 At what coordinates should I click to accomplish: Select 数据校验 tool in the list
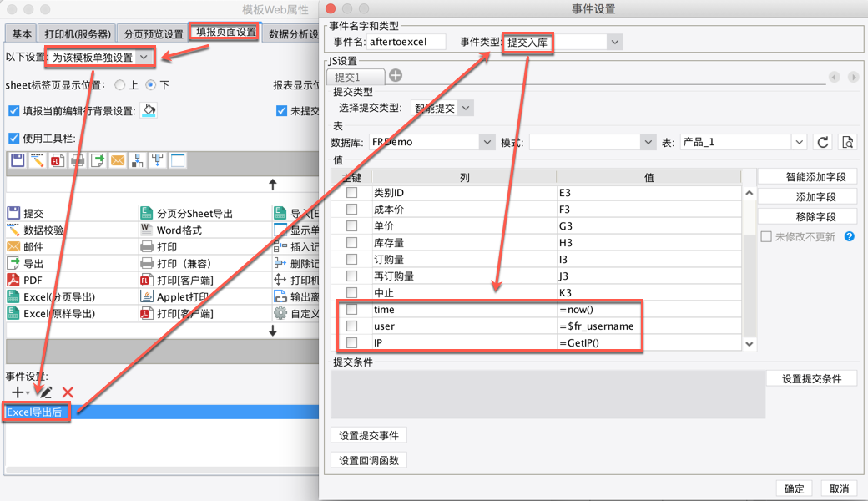[35, 230]
